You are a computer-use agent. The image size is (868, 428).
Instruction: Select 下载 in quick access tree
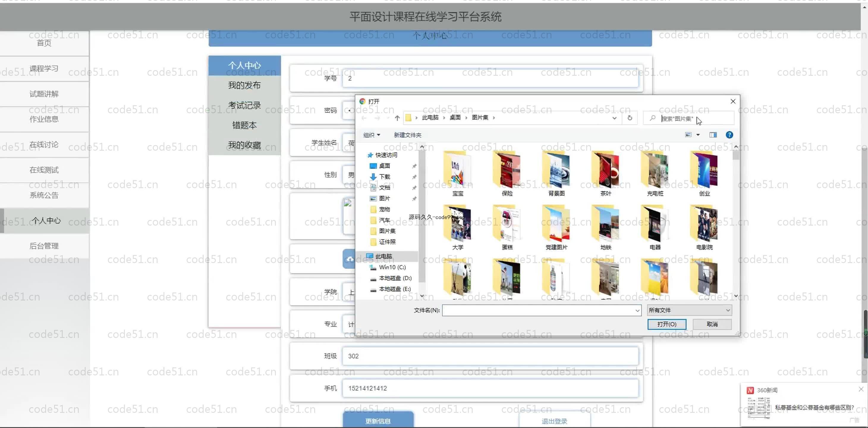(384, 177)
